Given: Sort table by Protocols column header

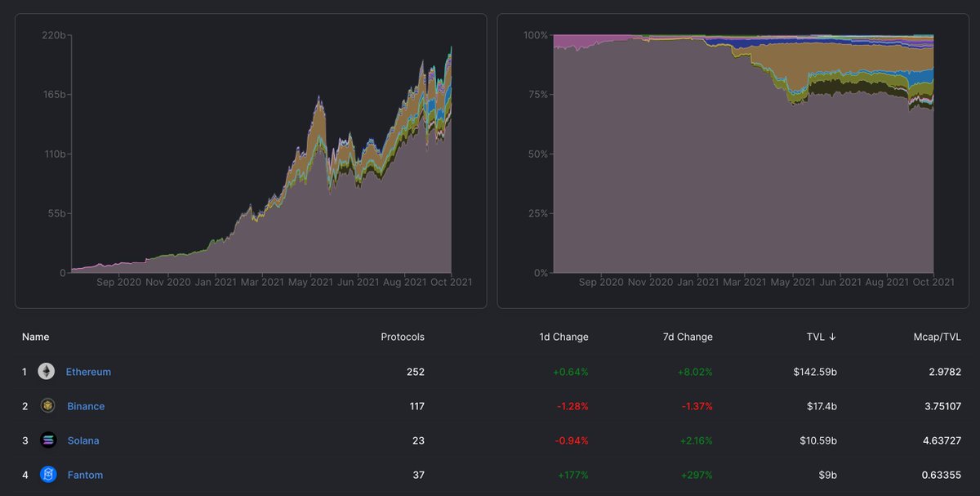Looking at the screenshot, I should (403, 337).
